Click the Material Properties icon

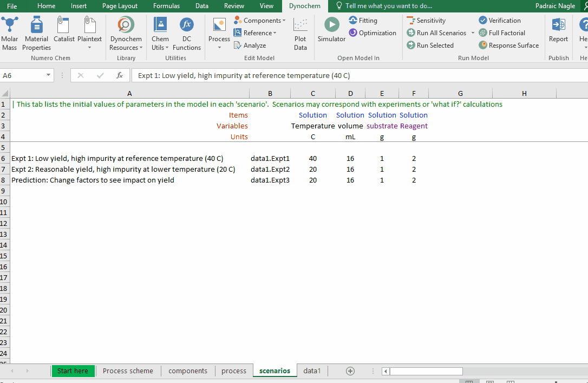(36, 34)
